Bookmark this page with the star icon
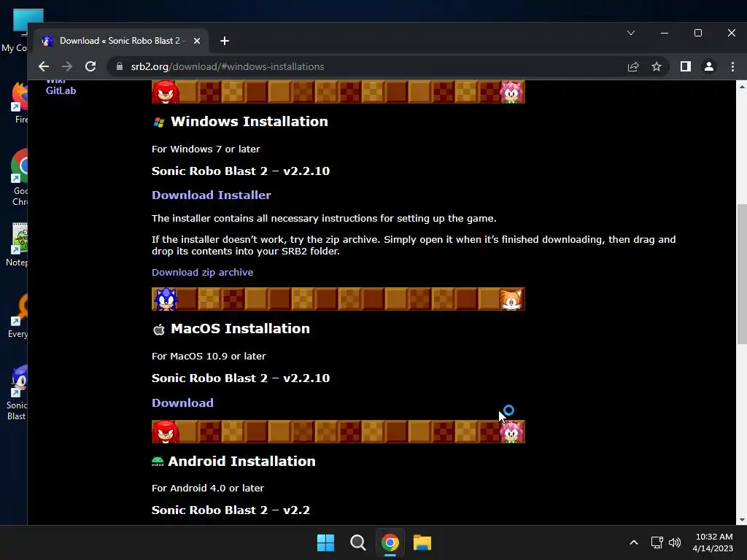 [657, 66]
